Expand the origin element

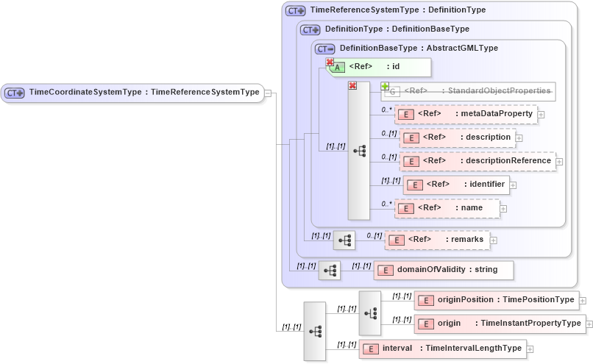tap(589, 324)
